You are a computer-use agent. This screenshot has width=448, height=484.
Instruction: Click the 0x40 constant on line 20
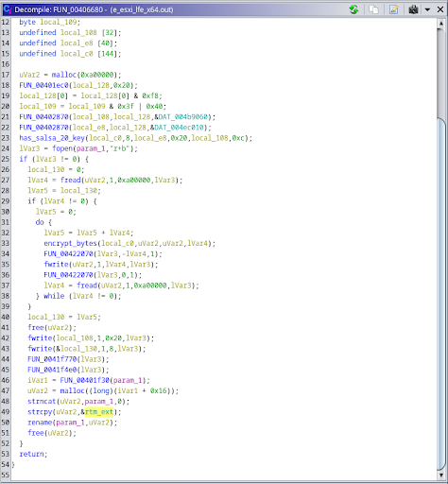154,106
